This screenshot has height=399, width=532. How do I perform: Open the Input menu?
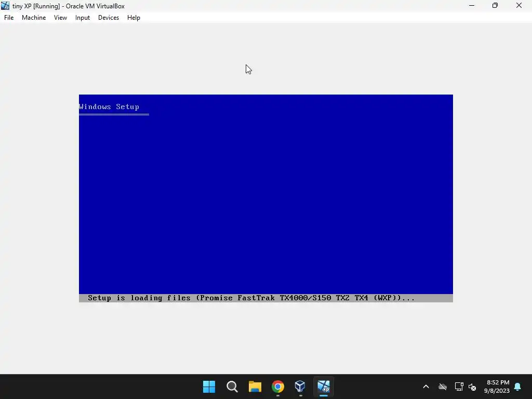[83, 18]
